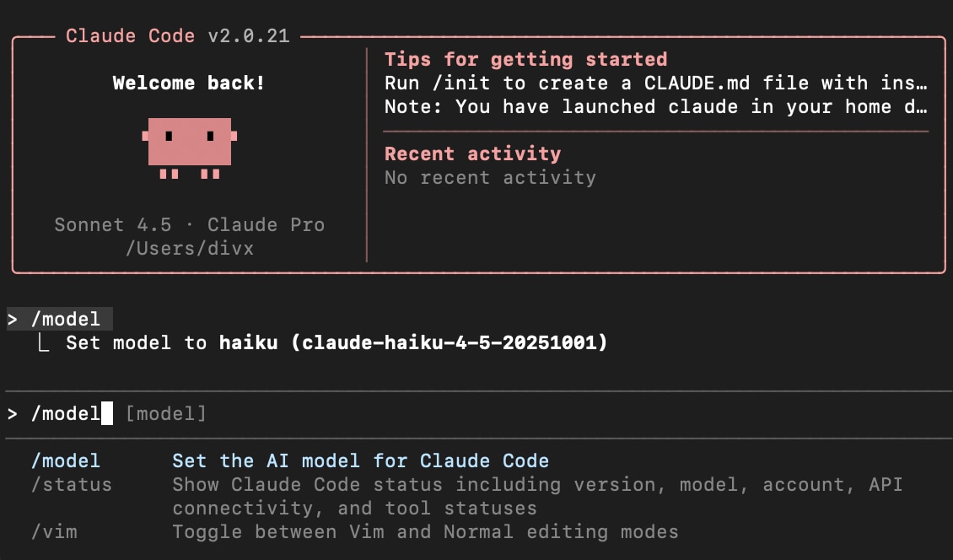The image size is (953, 560).
Task: Click the greyed [model] argument hint
Action: (x=165, y=414)
